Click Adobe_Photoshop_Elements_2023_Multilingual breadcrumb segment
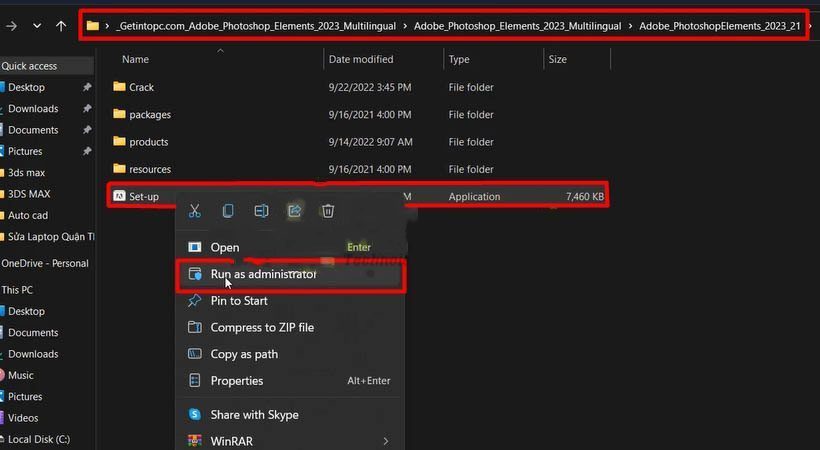This screenshot has height=450, width=820. [518, 26]
